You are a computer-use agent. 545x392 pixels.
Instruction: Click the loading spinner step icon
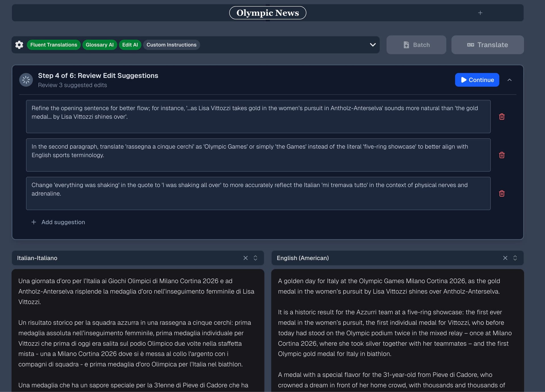tap(26, 80)
